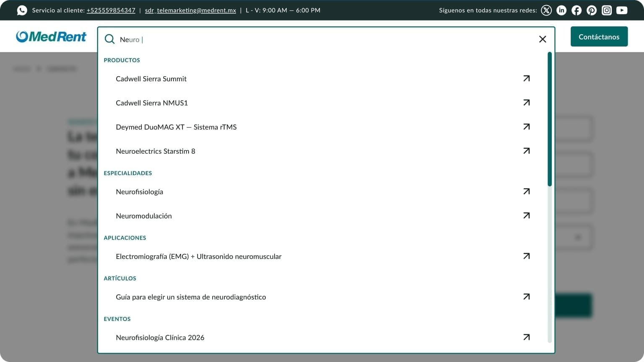644x362 pixels.
Task: Open the Pinterest social icon
Action: [592, 10]
